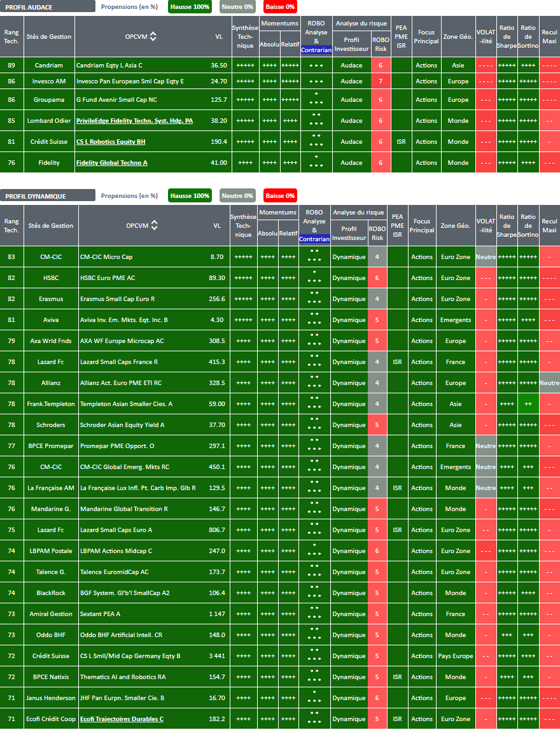Click Talence EuromidCap AC fund name
This screenshot has width=560, height=730.
click(114, 572)
